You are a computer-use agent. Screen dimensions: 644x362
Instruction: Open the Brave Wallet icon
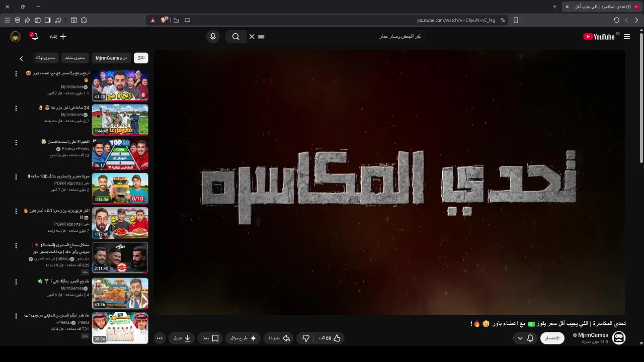pyautogui.click(x=37, y=20)
